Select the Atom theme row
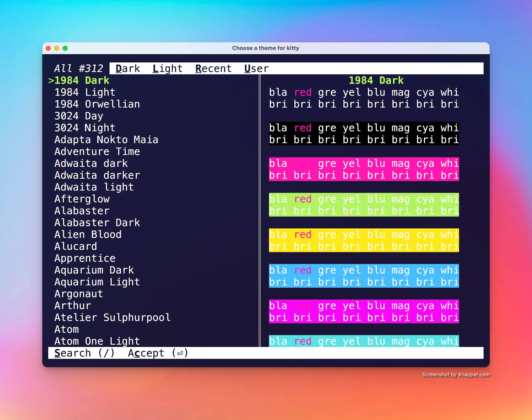The height and width of the screenshot is (420, 532). 154,329
